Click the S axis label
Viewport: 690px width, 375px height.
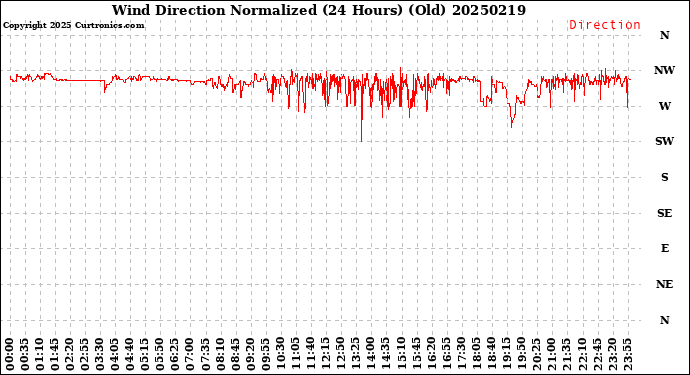click(664, 177)
